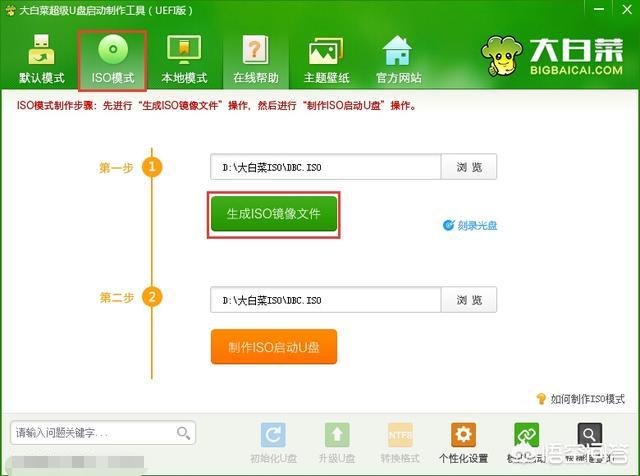
Task: Open 如何制作ISO模式 help link
Action: (580, 399)
